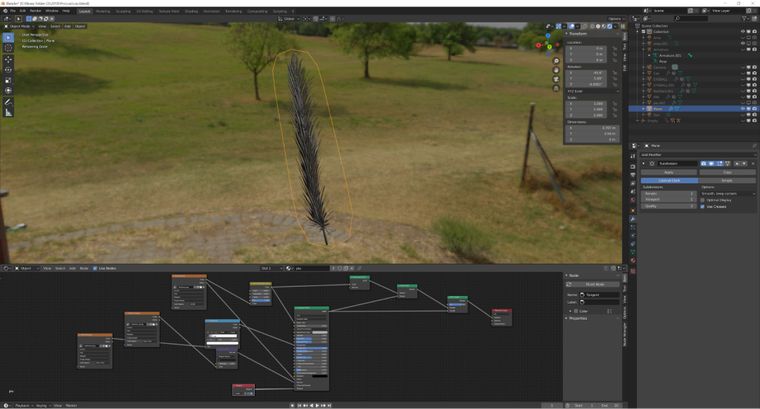
Task: Open the Object Mode dropdown
Action: (x=19, y=26)
